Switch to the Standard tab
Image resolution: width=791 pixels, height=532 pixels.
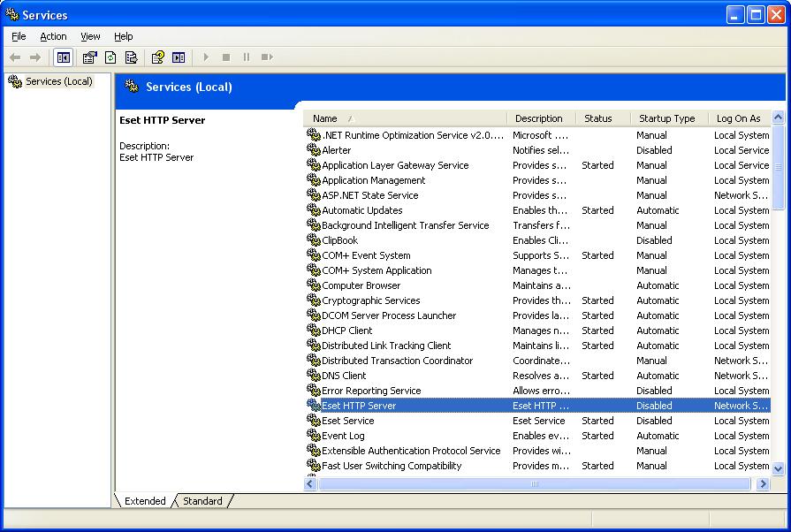point(202,501)
